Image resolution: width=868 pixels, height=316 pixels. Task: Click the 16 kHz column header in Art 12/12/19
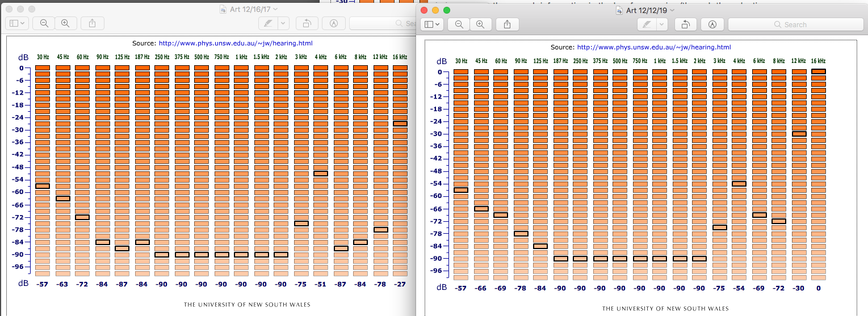point(818,61)
